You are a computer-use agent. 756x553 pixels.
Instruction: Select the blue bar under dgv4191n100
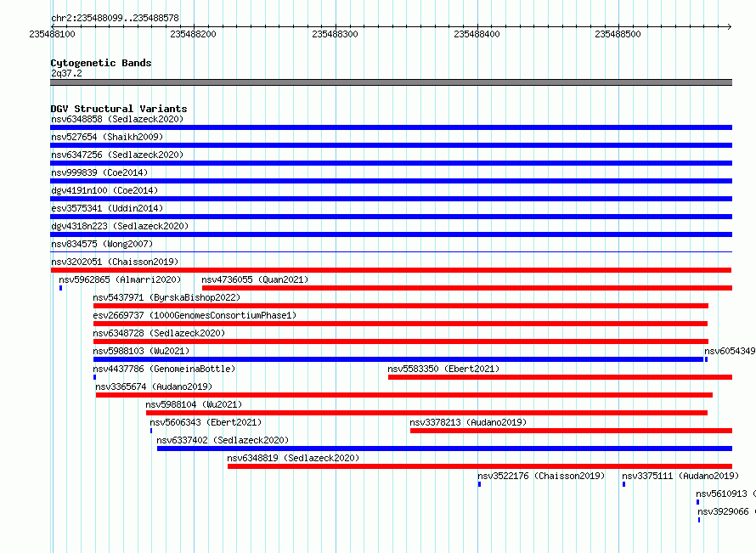click(391, 199)
